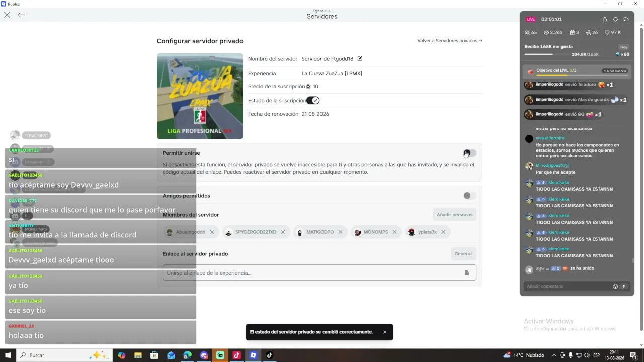Click the new followers counter showing 26
Screen dimensions: 644x362
coord(592,32)
